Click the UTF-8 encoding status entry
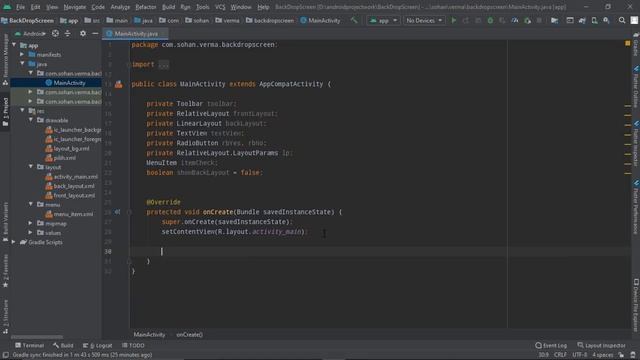The height and width of the screenshot is (360, 640). pyautogui.click(x=579, y=355)
